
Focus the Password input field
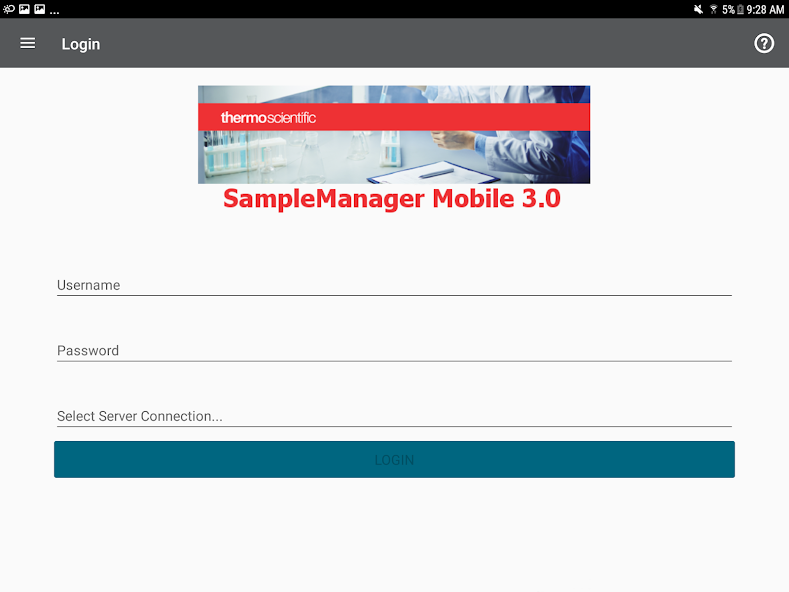tap(394, 351)
